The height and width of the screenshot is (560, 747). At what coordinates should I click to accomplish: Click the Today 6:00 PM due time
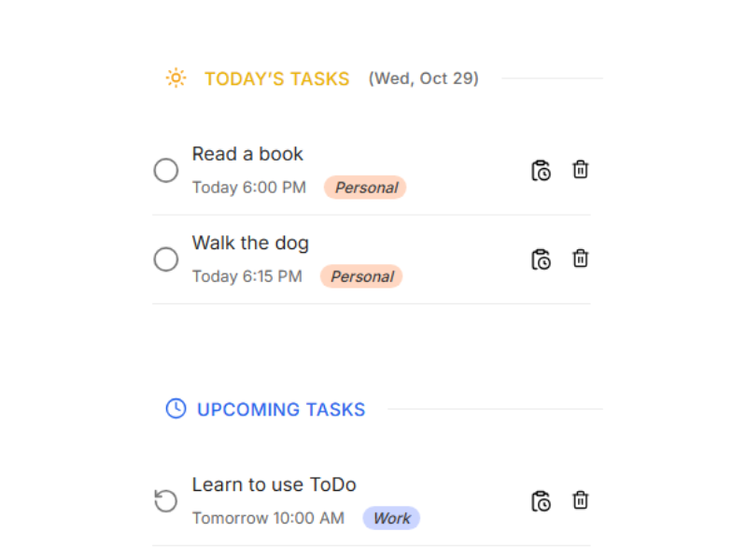[249, 188]
